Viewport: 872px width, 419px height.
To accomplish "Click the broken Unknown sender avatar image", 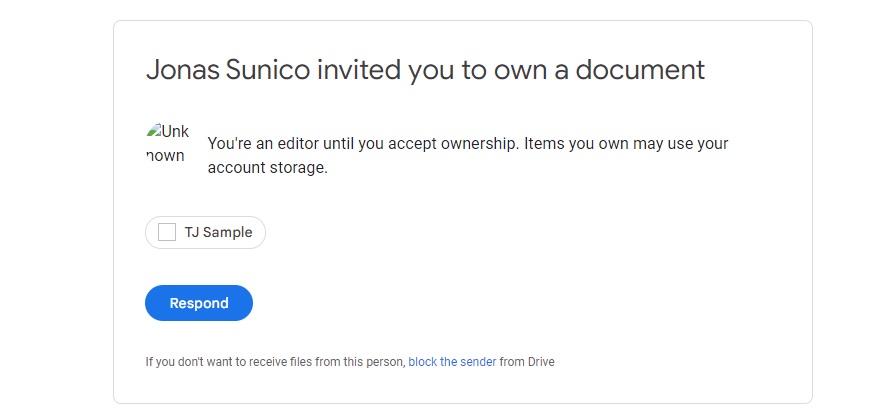I will [168, 144].
